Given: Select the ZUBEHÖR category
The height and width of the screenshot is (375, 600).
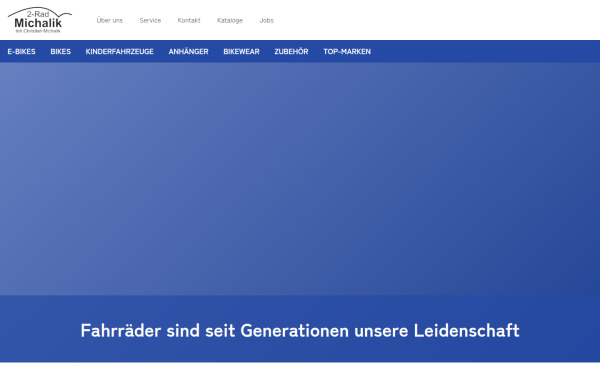Looking at the screenshot, I should click(x=291, y=51).
